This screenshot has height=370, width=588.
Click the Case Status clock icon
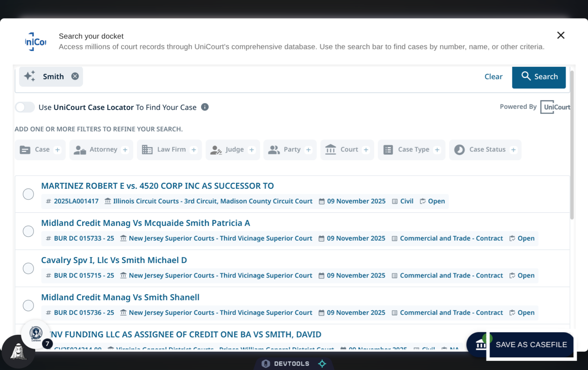(x=459, y=149)
